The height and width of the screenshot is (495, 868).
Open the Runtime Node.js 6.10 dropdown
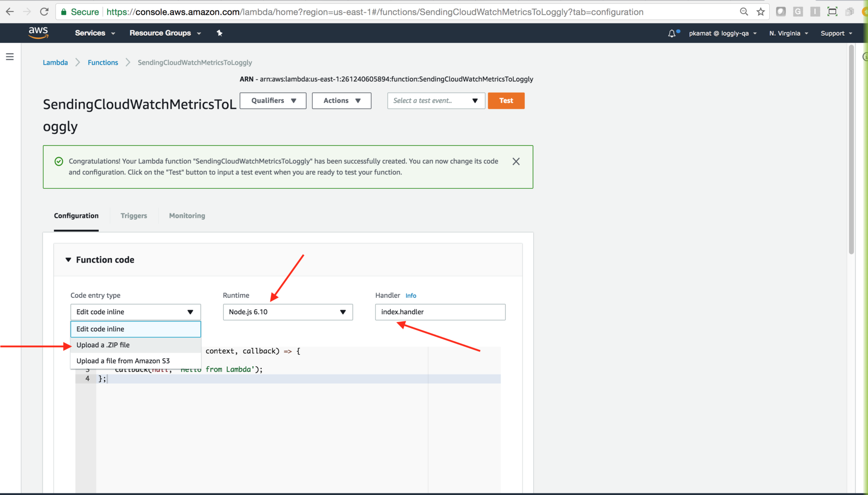pos(288,312)
